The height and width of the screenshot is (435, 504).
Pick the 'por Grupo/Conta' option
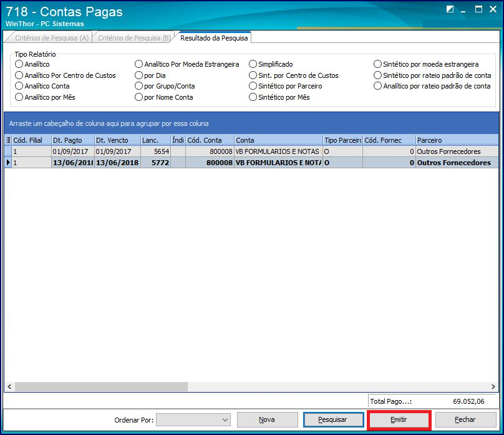pos(165,86)
